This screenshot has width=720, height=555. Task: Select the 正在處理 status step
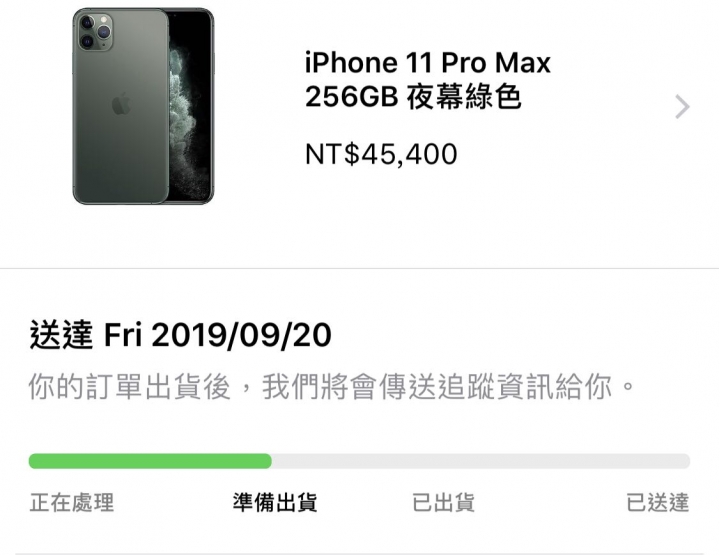pos(72,502)
